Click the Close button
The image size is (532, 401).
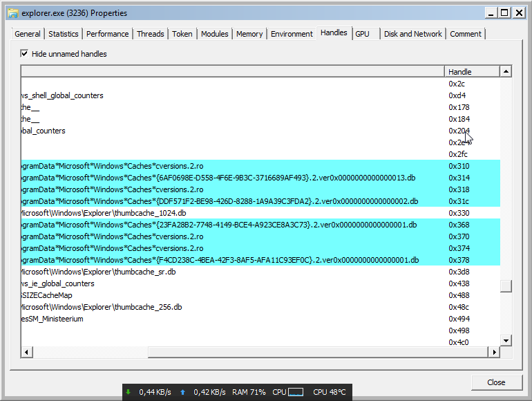(x=496, y=382)
